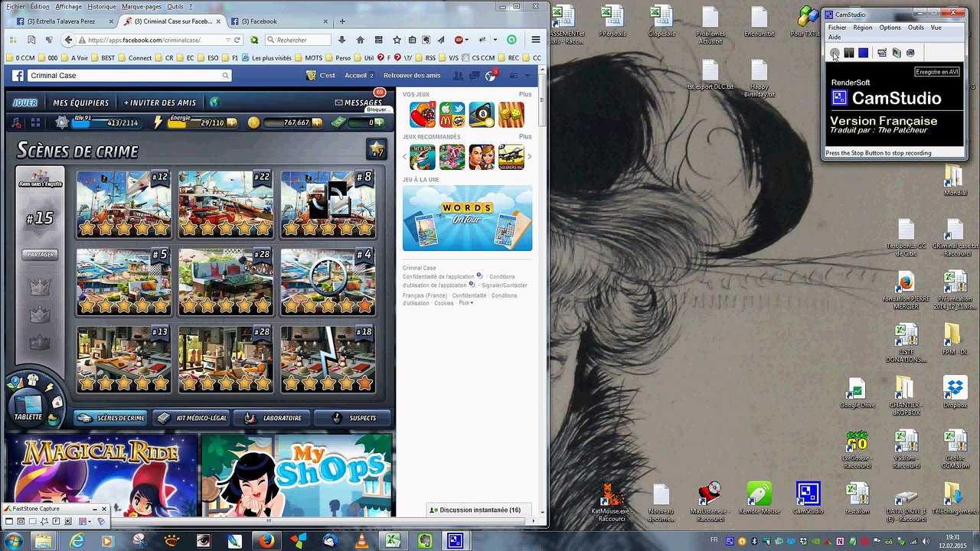
Task: Open the Windows Start button
Action: click(13, 541)
